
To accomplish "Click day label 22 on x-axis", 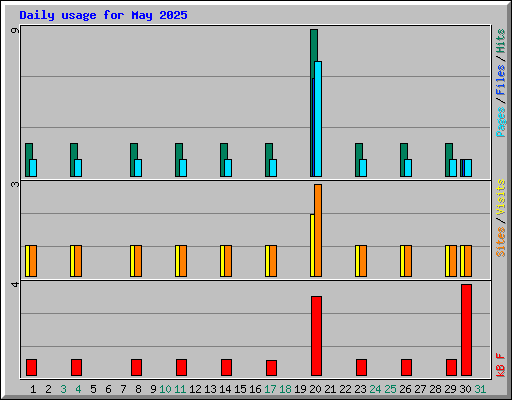I will pos(345,389).
